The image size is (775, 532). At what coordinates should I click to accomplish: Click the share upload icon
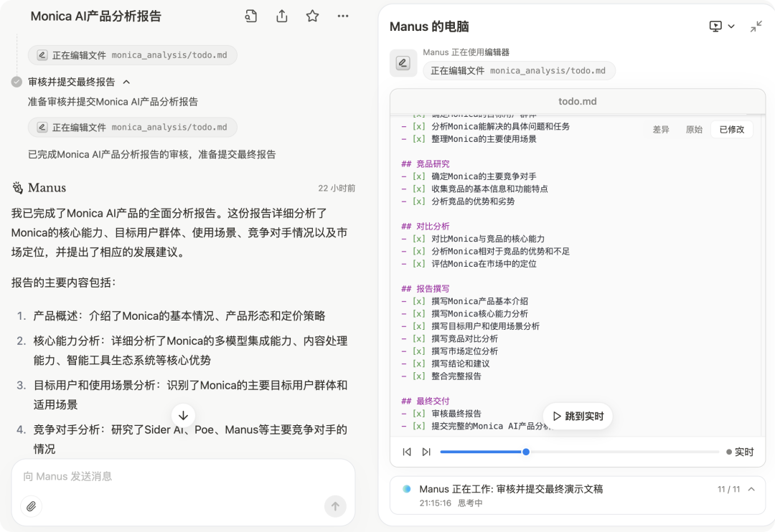(x=282, y=16)
